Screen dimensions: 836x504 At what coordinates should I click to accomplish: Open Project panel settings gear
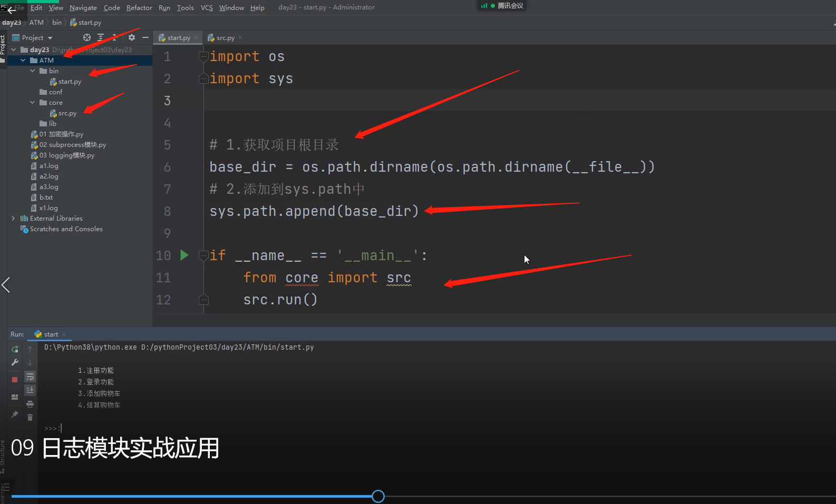click(132, 37)
